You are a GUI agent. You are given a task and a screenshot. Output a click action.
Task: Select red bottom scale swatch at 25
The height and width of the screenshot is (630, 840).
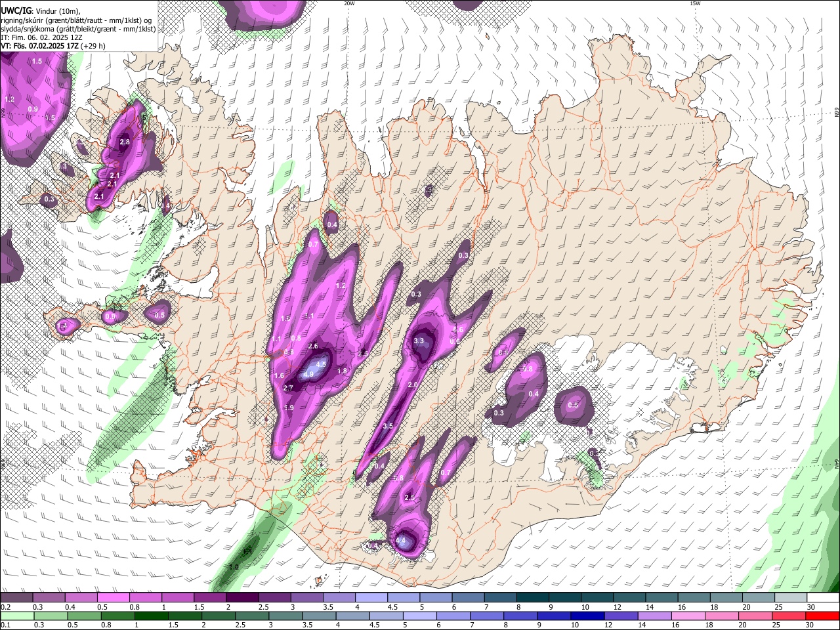(789, 616)
